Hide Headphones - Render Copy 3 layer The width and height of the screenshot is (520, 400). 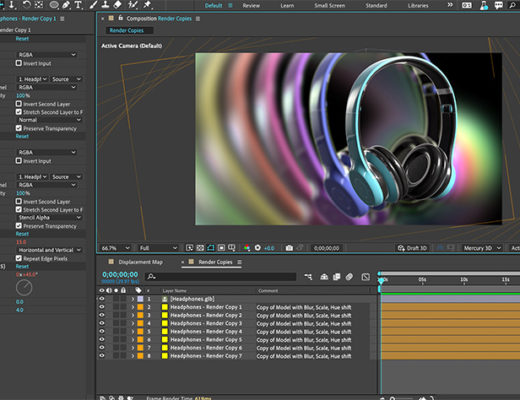coord(102,323)
